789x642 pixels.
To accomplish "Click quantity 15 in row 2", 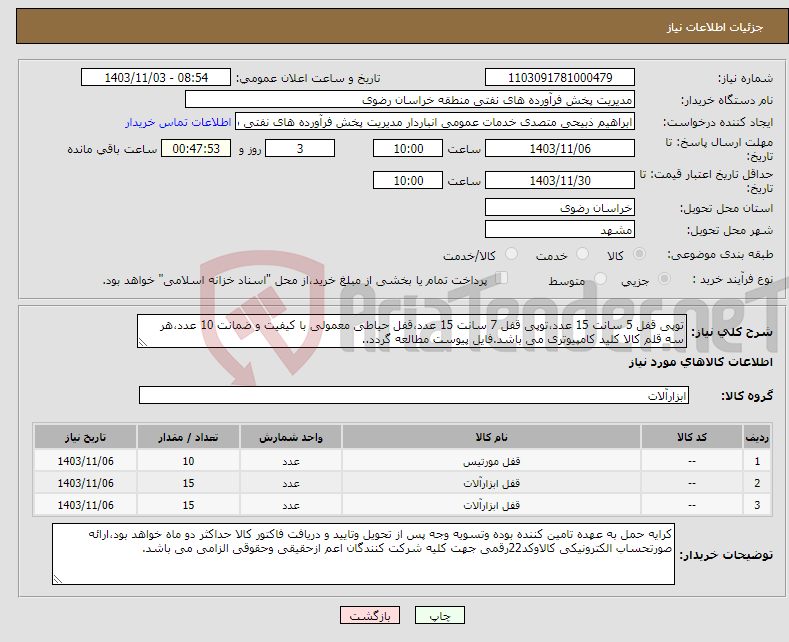I will pyautogui.click(x=188, y=484).
